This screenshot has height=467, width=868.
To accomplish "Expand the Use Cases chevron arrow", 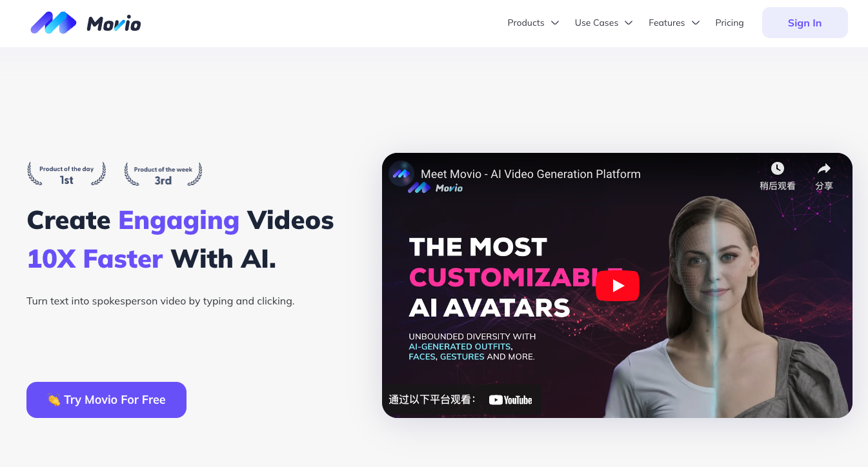I will (x=629, y=23).
